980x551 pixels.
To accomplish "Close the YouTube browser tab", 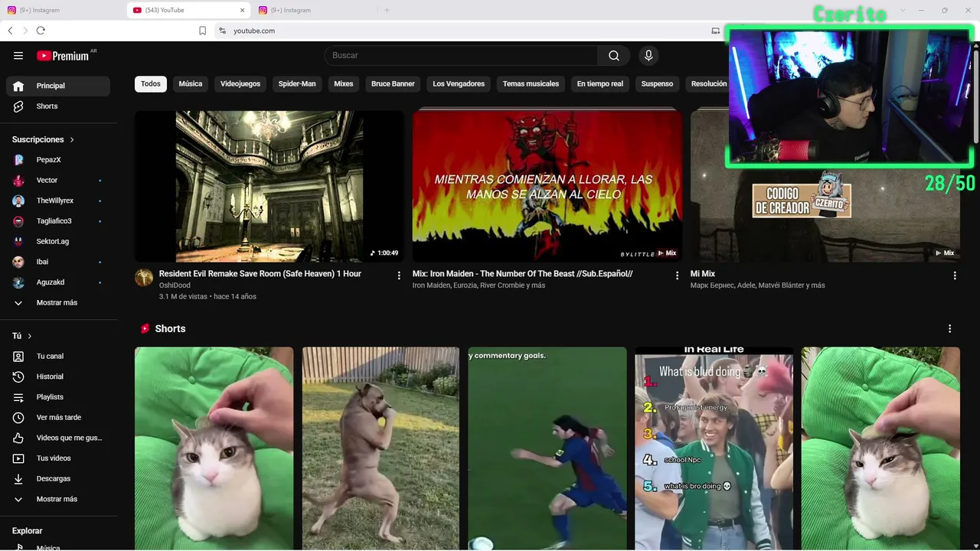I will click(x=242, y=10).
